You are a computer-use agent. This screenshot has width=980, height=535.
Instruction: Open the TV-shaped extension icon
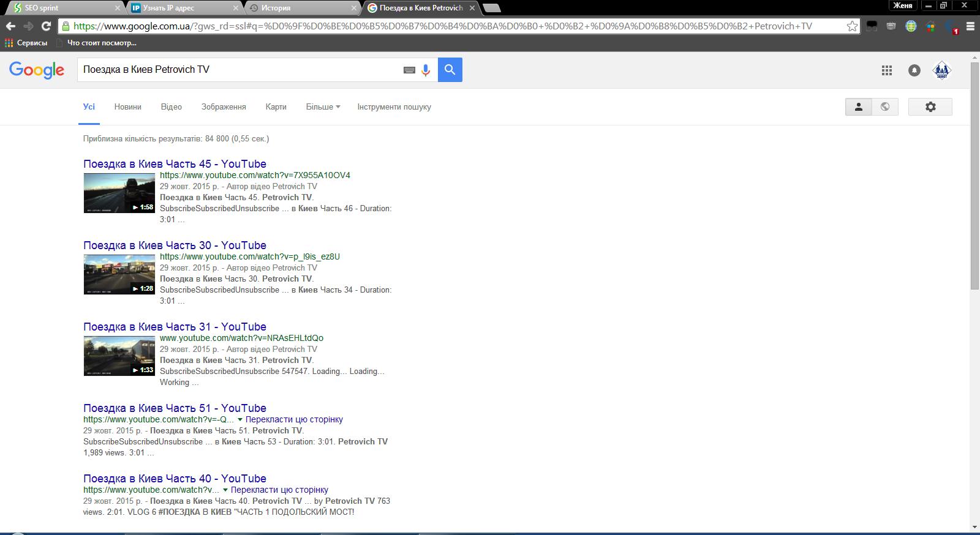click(x=891, y=26)
